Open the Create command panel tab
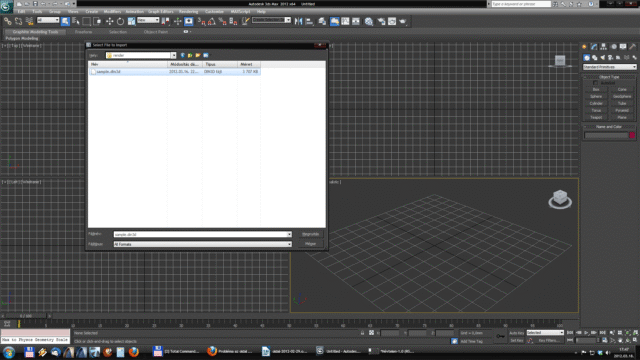Image resolution: width=640 pixels, height=360 pixels. click(584, 47)
